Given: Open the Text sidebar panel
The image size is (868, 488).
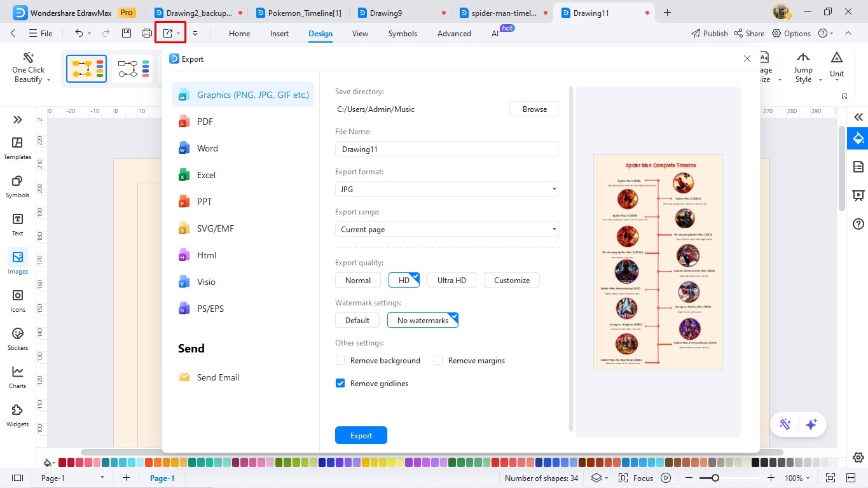Looking at the screenshot, I should click(x=18, y=225).
